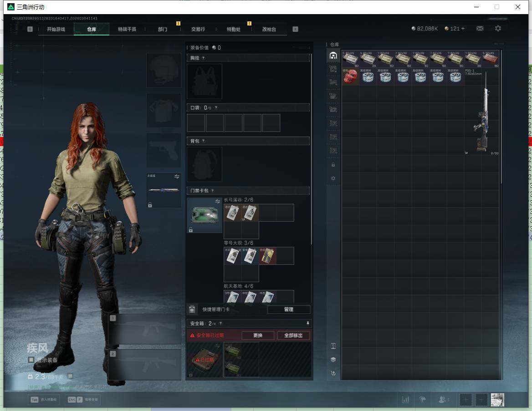Toggle the pin icon on 安全箱 header
The width and height of the screenshot is (532, 411).
308,324
